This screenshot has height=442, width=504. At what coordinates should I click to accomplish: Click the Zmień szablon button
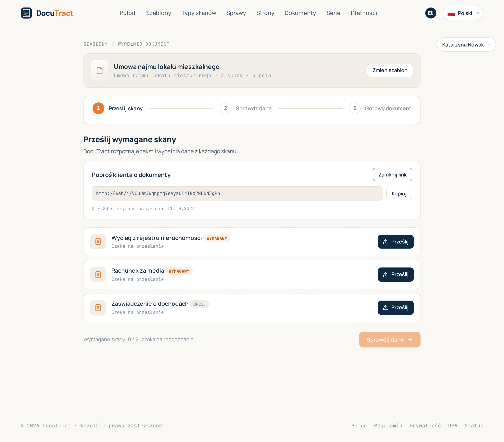pyautogui.click(x=390, y=71)
